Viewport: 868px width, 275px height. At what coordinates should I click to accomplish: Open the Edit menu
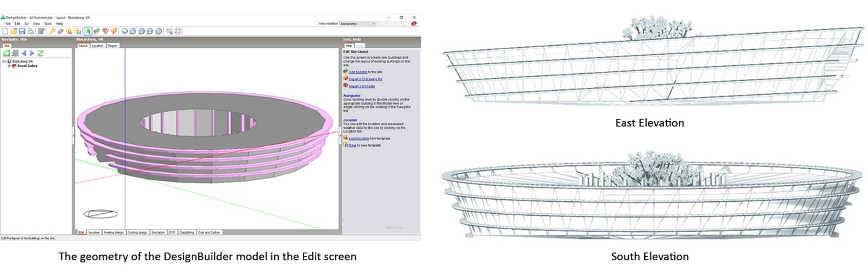click(18, 24)
